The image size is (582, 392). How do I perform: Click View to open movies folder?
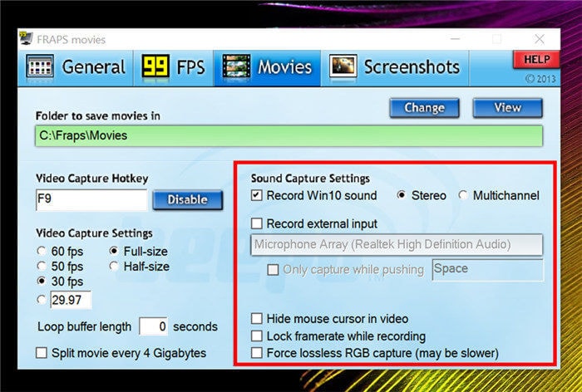click(x=508, y=108)
